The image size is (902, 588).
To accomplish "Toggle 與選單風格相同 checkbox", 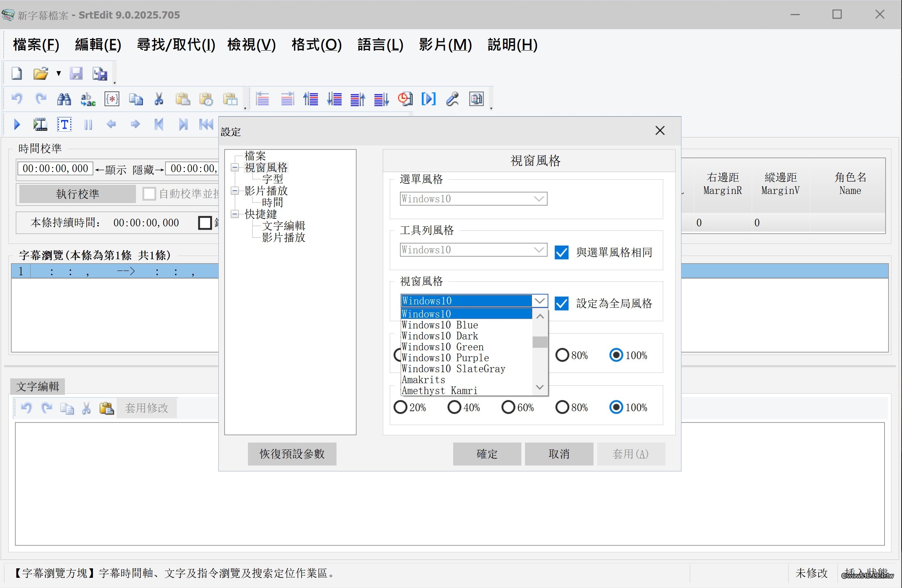I will coord(561,252).
